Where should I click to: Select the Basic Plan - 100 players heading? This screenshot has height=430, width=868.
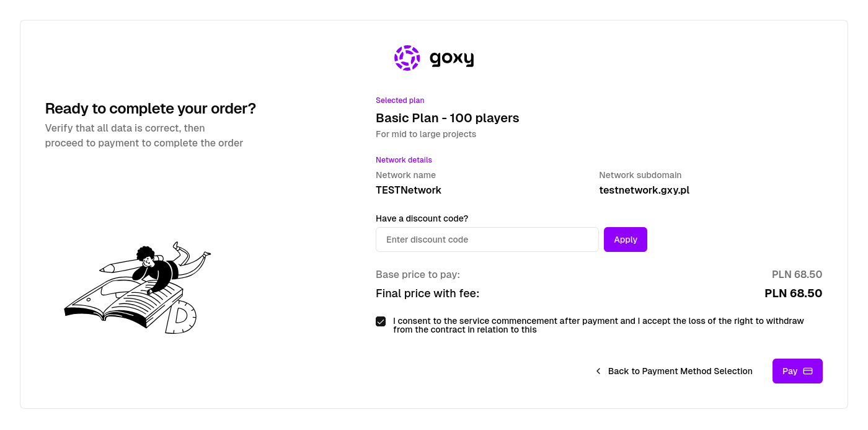tap(447, 118)
